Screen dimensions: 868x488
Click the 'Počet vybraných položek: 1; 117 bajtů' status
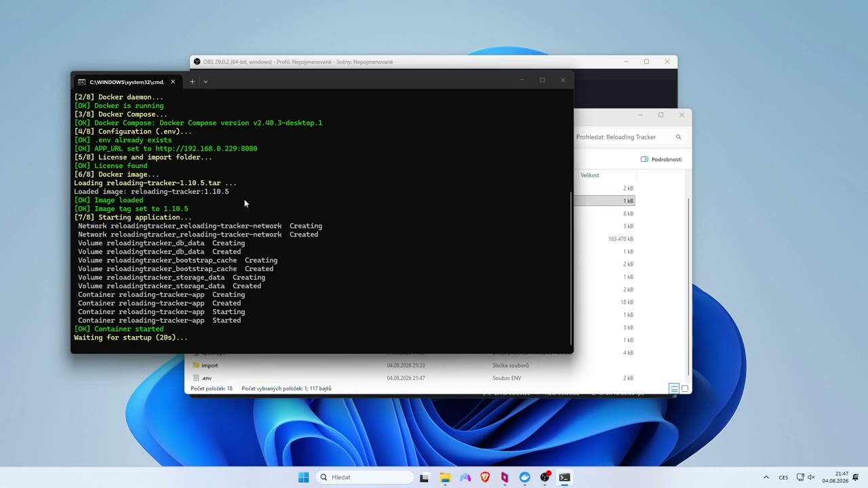pyautogui.click(x=286, y=388)
